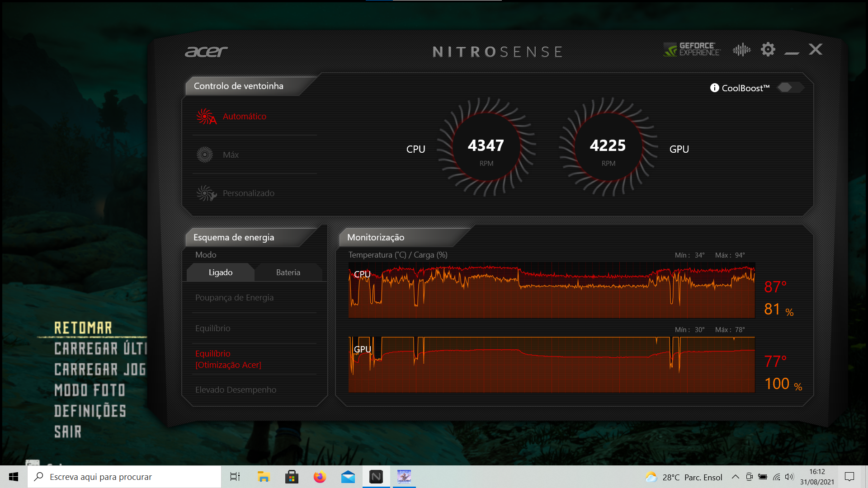Launch Firefox from taskbar
Image resolution: width=868 pixels, height=488 pixels.
[x=320, y=477]
